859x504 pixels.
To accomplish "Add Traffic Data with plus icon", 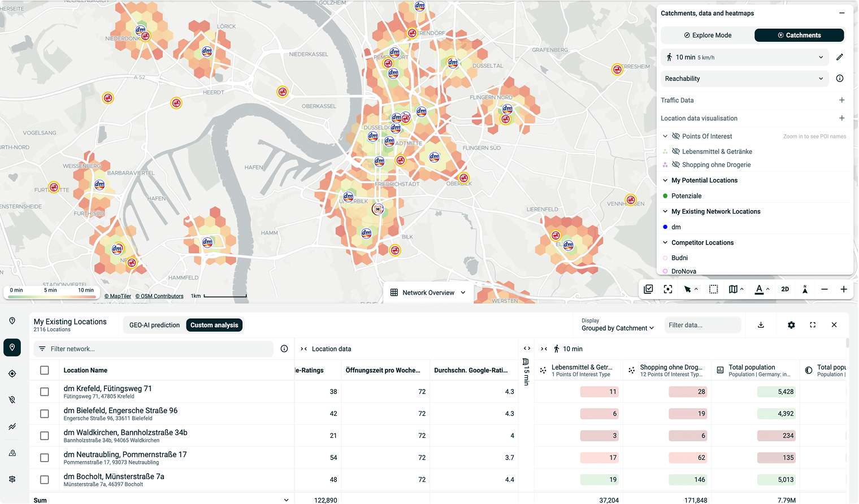I will pyautogui.click(x=841, y=100).
